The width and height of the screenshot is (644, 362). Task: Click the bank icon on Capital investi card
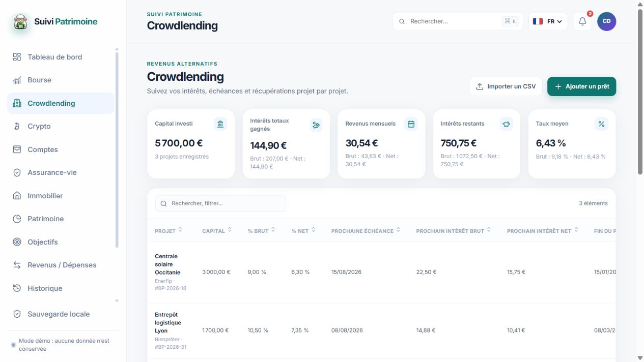(220, 124)
